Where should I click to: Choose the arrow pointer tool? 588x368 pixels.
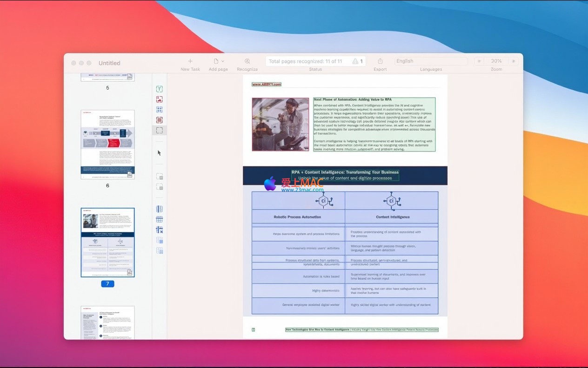point(159,153)
